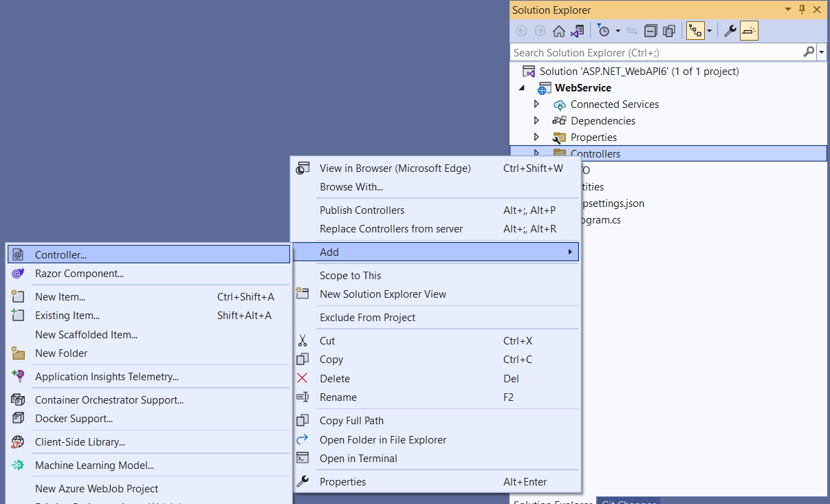
Task: Expand the Controllers folder arrow
Action: click(537, 154)
